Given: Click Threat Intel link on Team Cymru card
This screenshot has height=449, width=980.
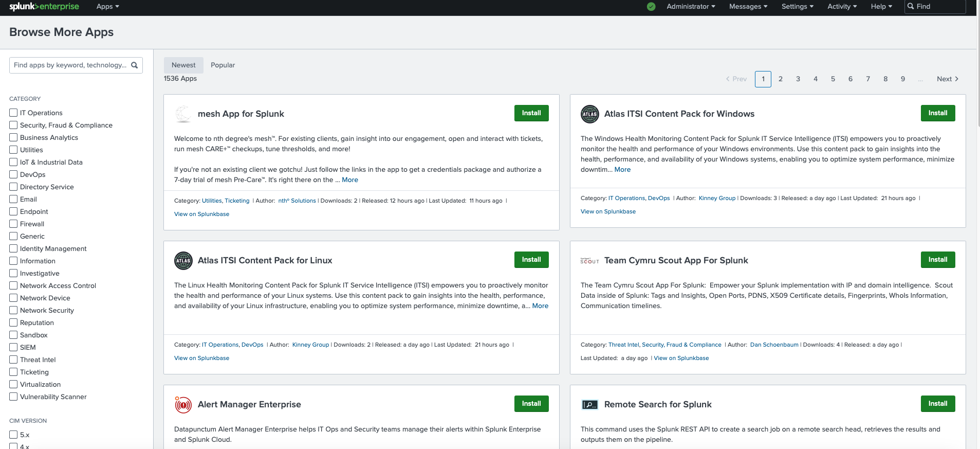Looking at the screenshot, I should (623, 345).
